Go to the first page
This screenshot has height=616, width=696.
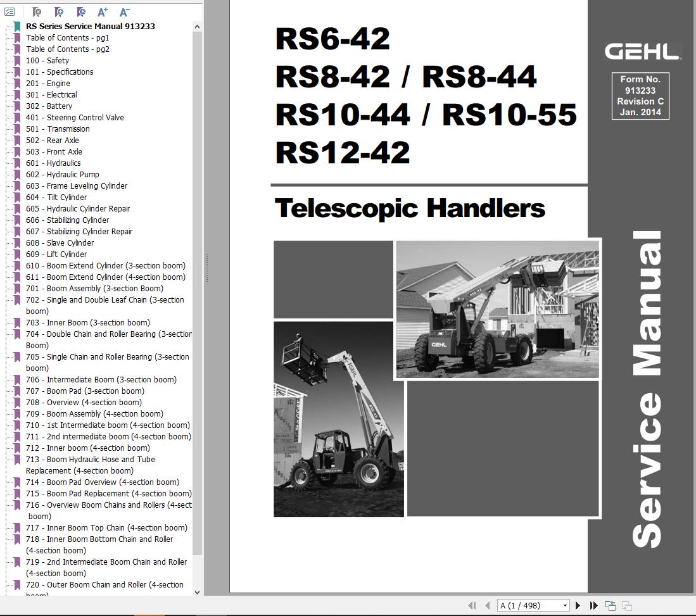click(x=472, y=605)
